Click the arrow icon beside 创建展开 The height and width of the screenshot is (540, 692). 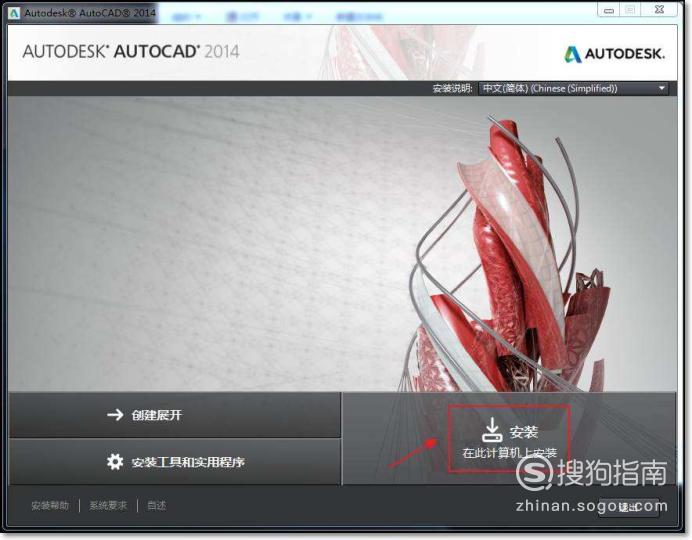tap(115, 415)
